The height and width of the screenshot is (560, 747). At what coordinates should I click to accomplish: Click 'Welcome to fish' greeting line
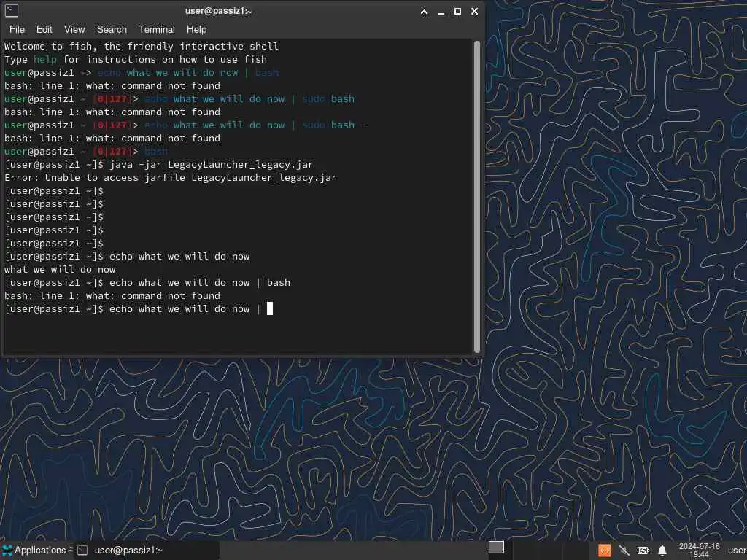tap(142, 46)
